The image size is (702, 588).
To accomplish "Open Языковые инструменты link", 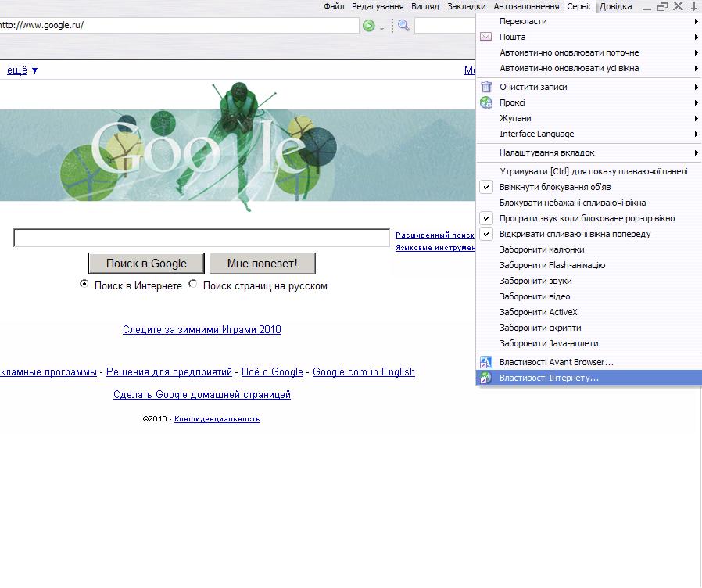I will pyautogui.click(x=435, y=247).
